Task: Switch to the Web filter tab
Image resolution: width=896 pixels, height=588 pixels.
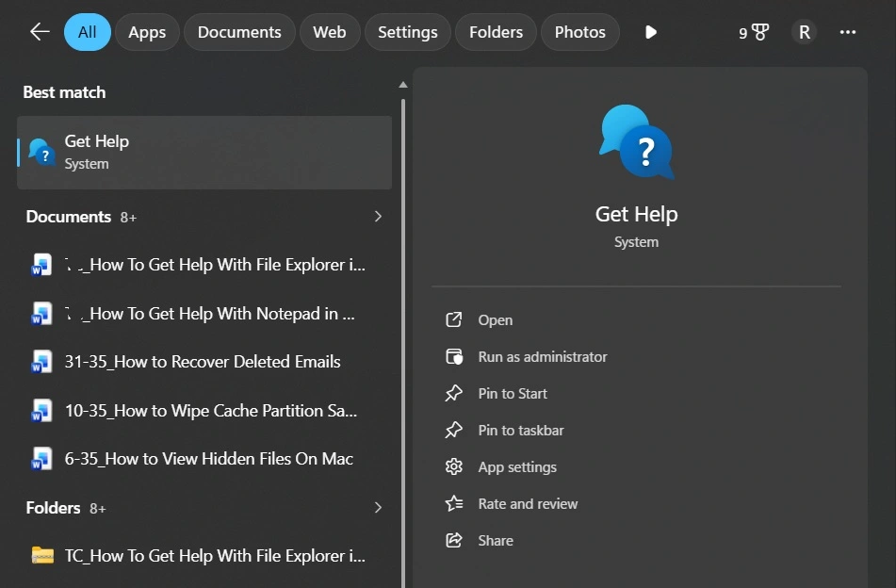Action: coord(330,32)
